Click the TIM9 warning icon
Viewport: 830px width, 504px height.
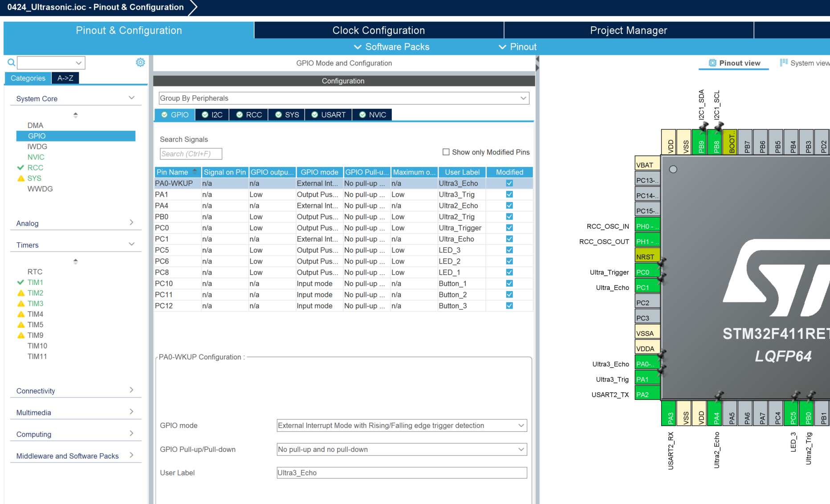(21, 335)
